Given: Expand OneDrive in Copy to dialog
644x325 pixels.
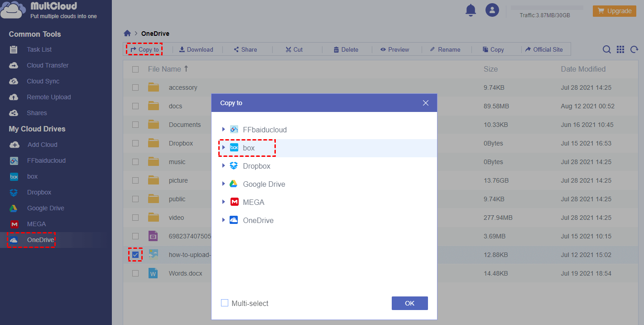Looking at the screenshot, I should click(224, 220).
